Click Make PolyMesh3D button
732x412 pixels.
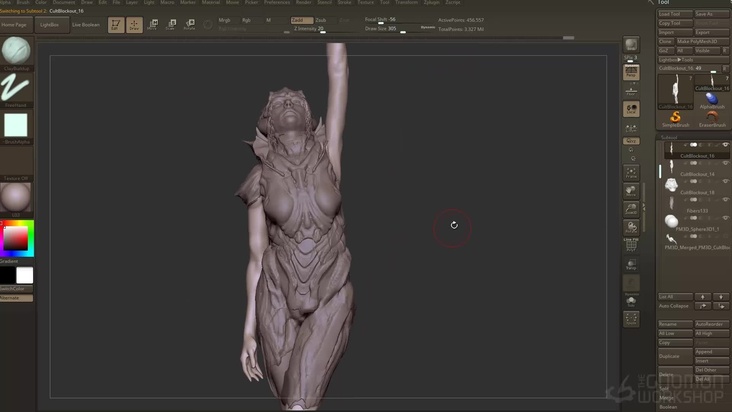tap(703, 42)
